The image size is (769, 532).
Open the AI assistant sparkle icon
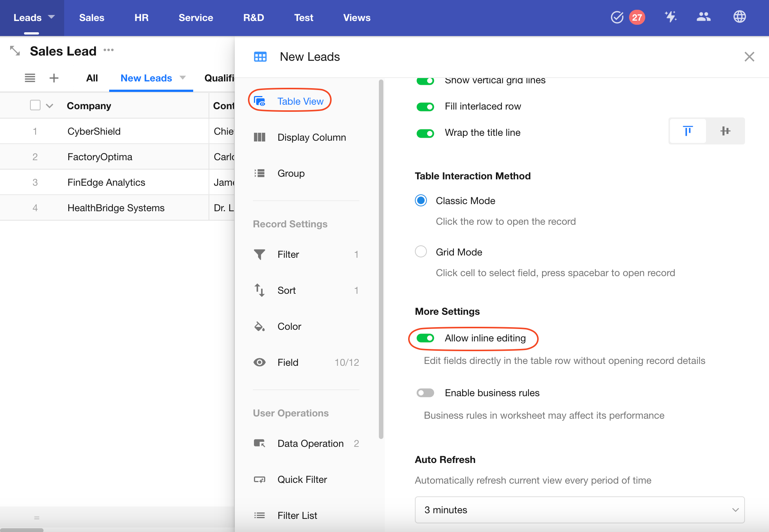pos(670,17)
